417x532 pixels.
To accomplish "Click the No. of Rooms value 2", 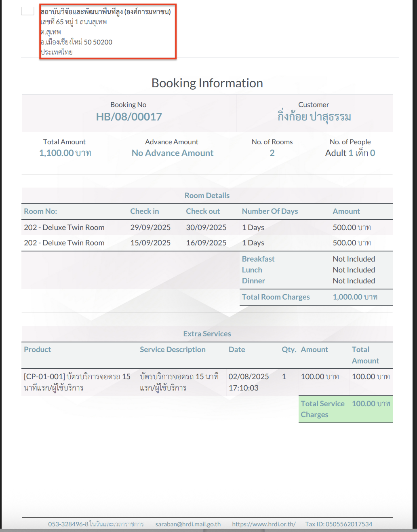I will coord(272,153).
